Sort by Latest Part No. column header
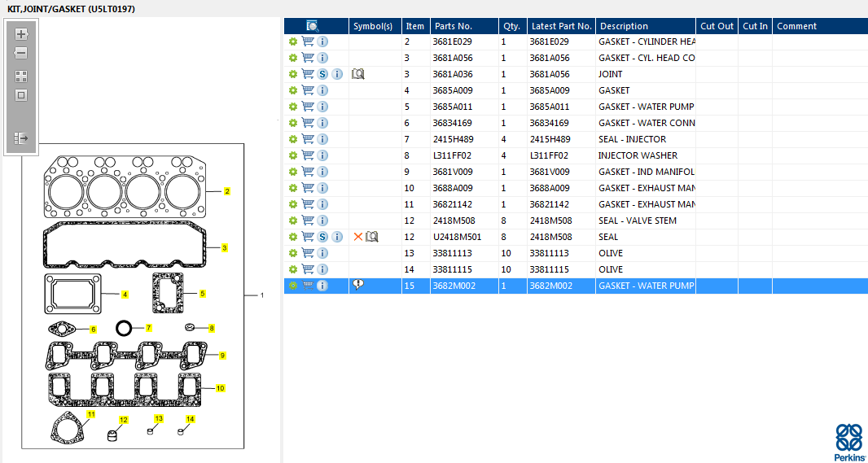 (x=561, y=26)
